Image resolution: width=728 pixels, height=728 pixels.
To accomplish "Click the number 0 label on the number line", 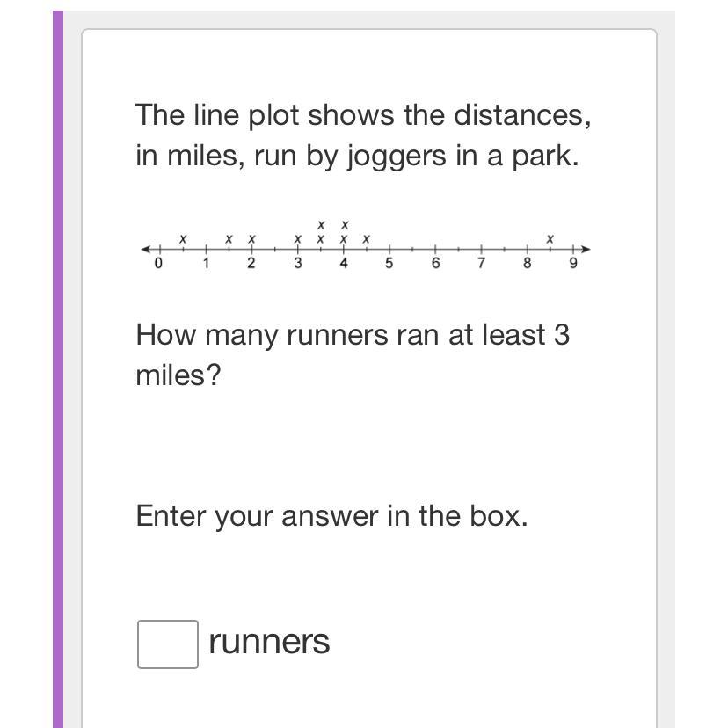I will 158,263.
